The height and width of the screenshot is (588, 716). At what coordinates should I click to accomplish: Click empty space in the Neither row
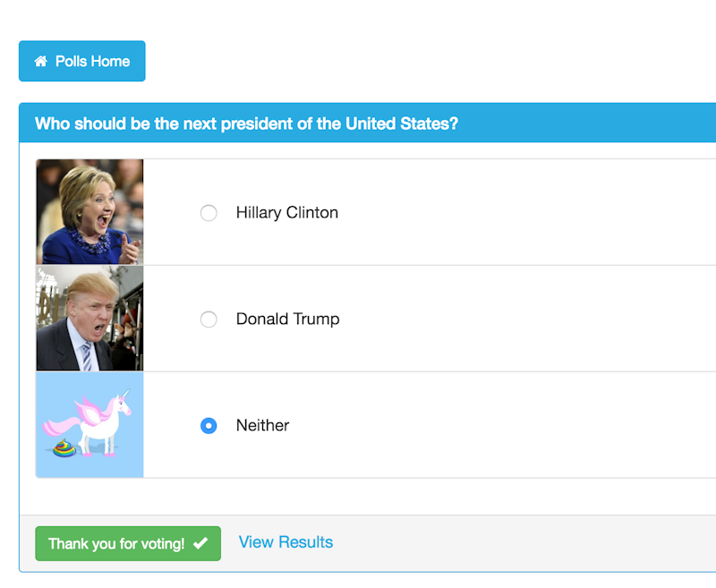502,425
